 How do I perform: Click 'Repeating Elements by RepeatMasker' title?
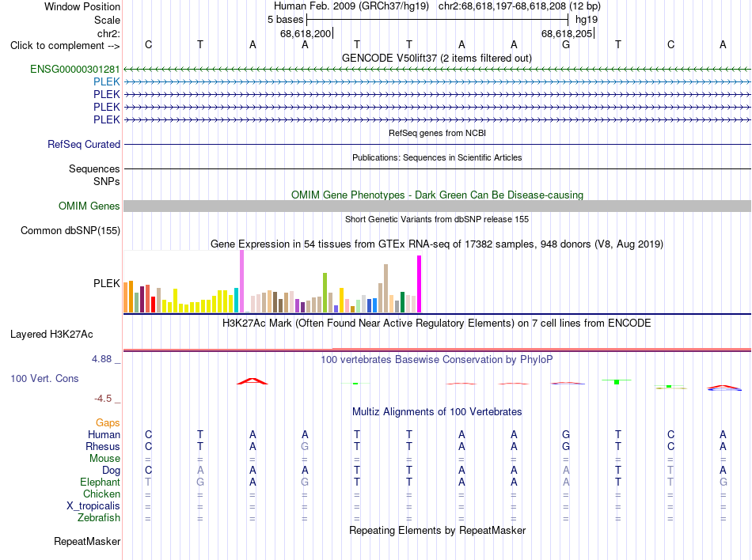438,530
